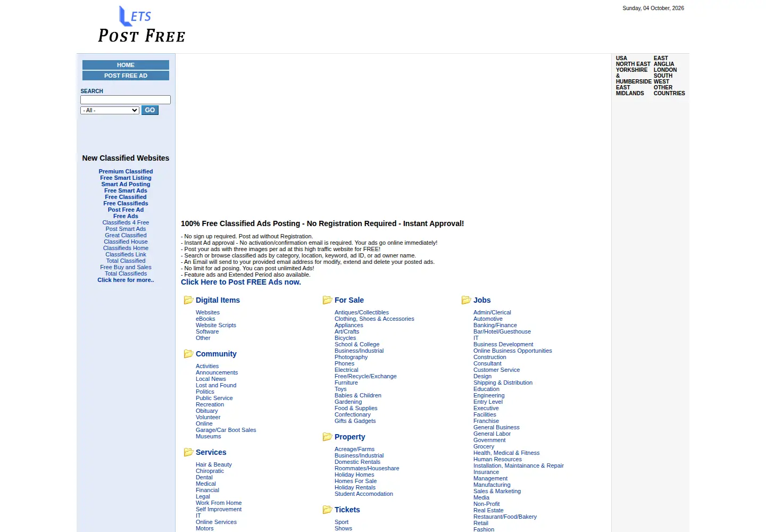
Task: Browse the Garage/Car Boot Sales subcategory
Action: click(226, 430)
